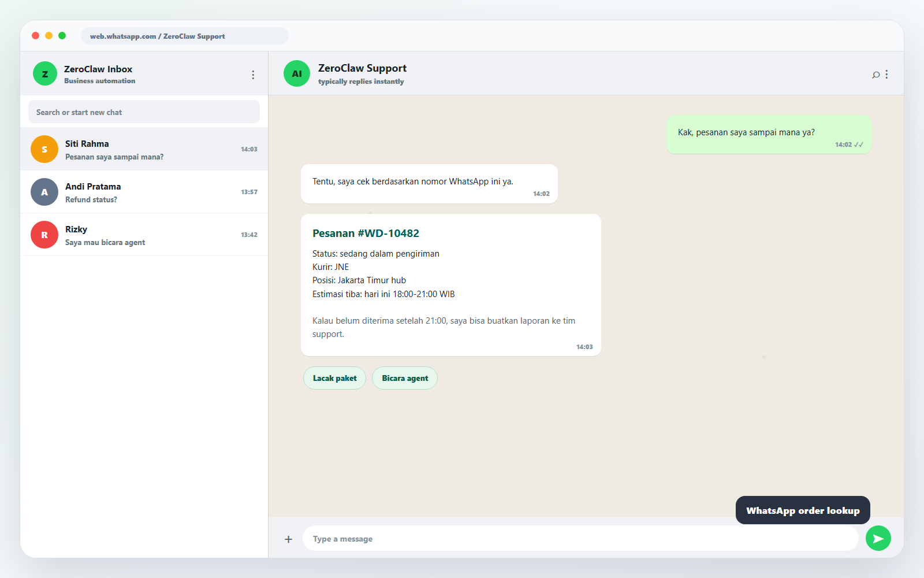Viewport: 924px width, 578px height.
Task: Open the Rizky conversation
Action: tap(144, 235)
